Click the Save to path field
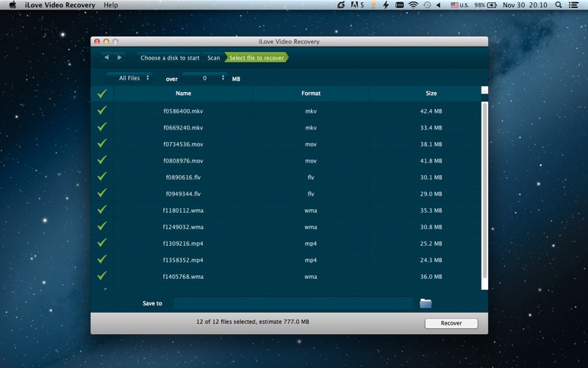 293,303
